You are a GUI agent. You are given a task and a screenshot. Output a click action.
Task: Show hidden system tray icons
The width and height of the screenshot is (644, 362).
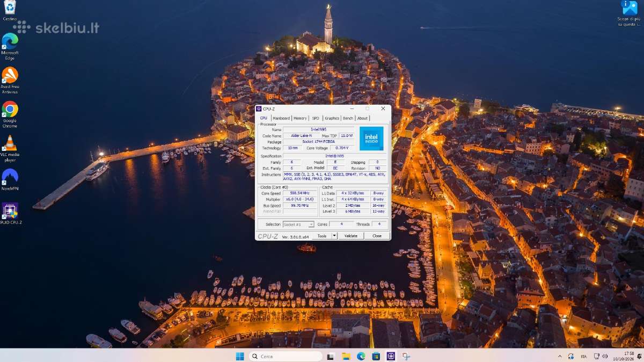click(x=560, y=356)
